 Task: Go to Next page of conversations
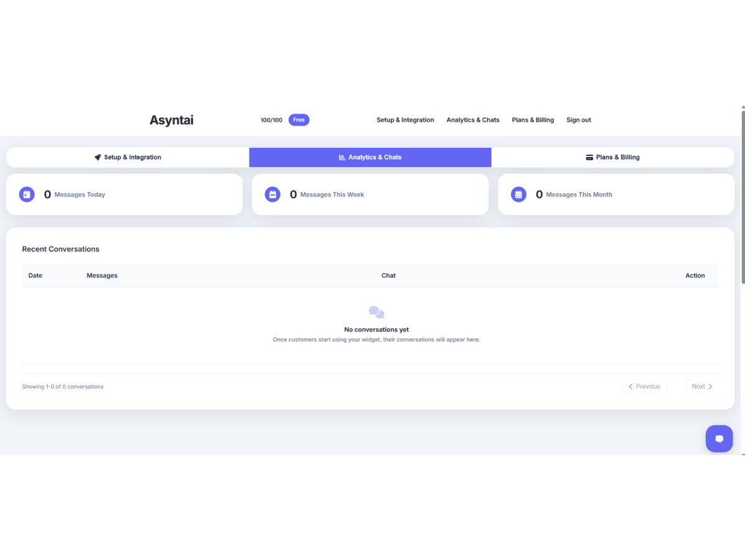click(702, 386)
